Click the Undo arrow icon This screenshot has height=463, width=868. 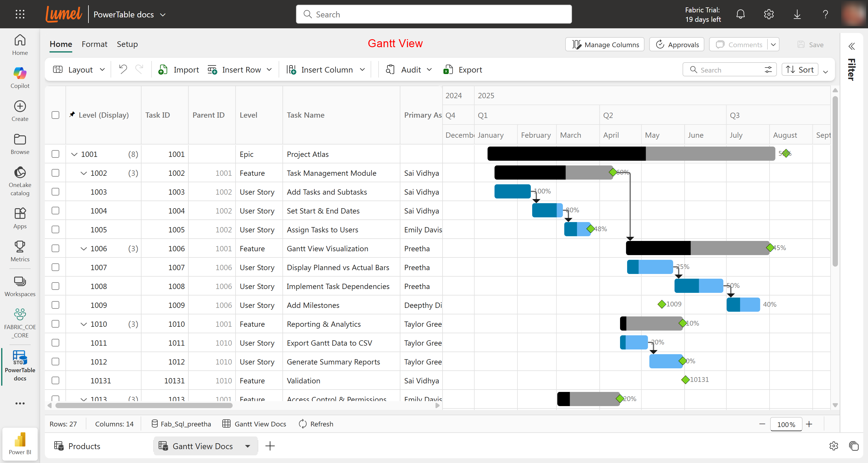point(123,69)
